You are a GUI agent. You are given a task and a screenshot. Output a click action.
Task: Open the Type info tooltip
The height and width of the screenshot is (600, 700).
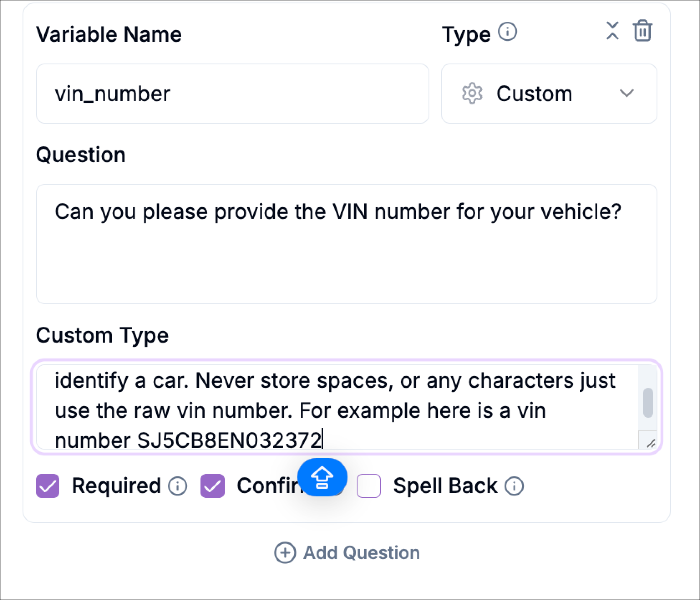tap(507, 32)
